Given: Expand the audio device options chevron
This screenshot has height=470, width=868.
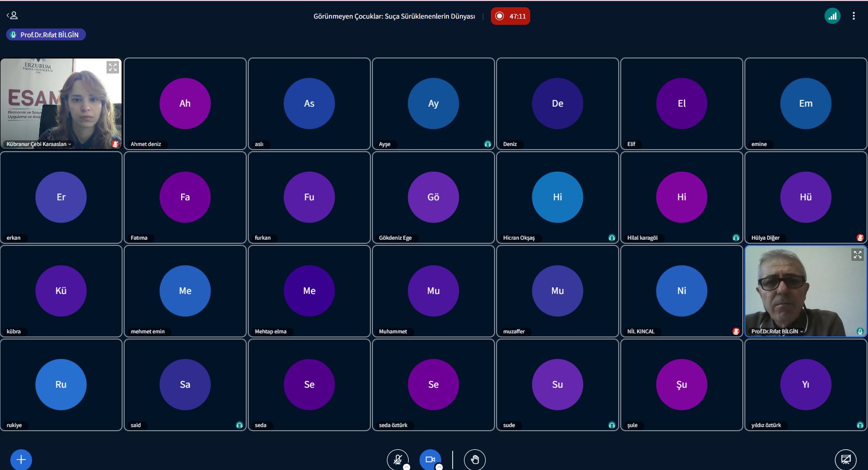Looking at the screenshot, I should tap(407, 466).
